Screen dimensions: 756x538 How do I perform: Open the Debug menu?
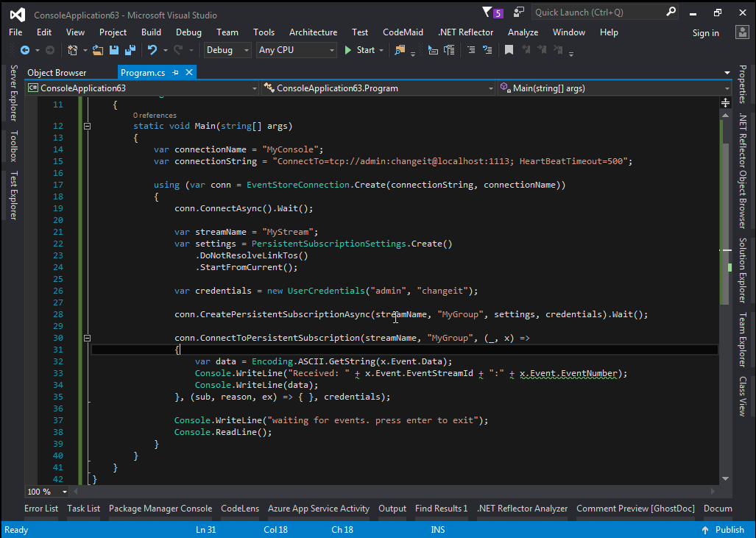point(188,32)
